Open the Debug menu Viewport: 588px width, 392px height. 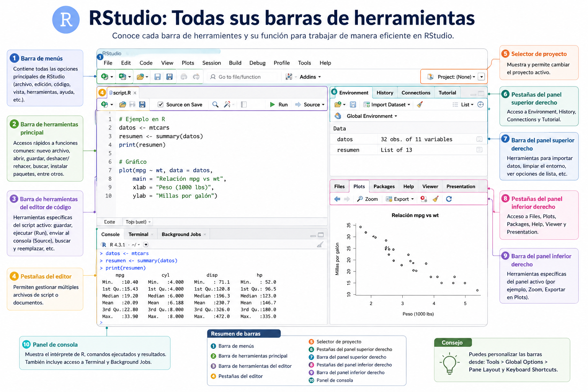257,63
